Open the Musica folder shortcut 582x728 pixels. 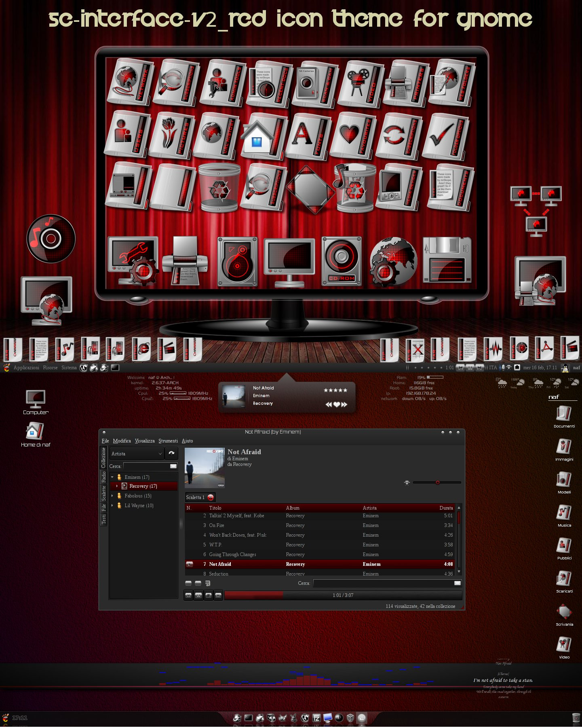coord(564,516)
